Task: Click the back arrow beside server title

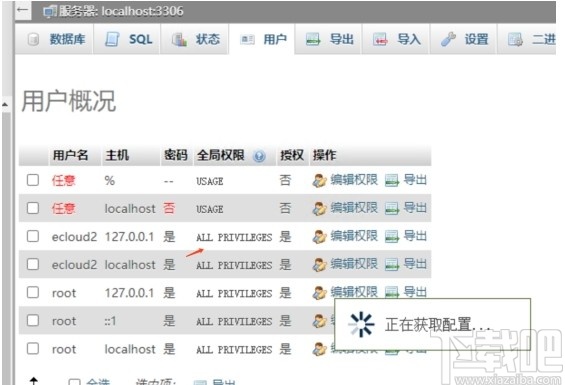Action: (x=23, y=9)
